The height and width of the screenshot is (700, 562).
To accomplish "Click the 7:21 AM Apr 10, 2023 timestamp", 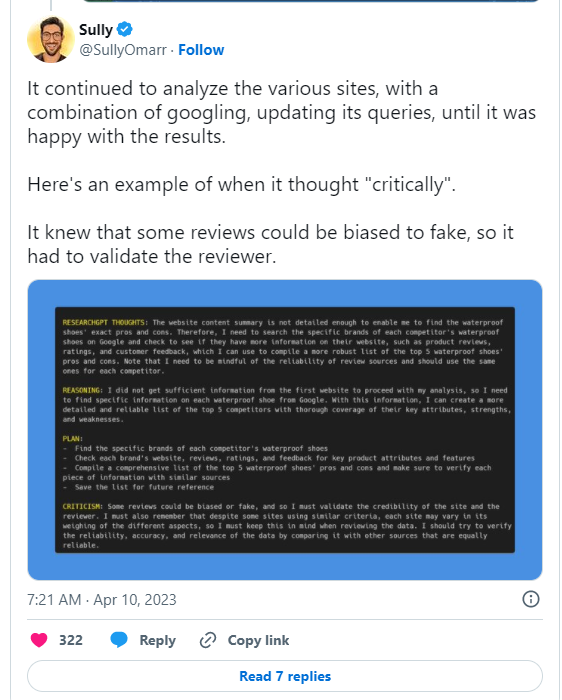I will point(102,600).
